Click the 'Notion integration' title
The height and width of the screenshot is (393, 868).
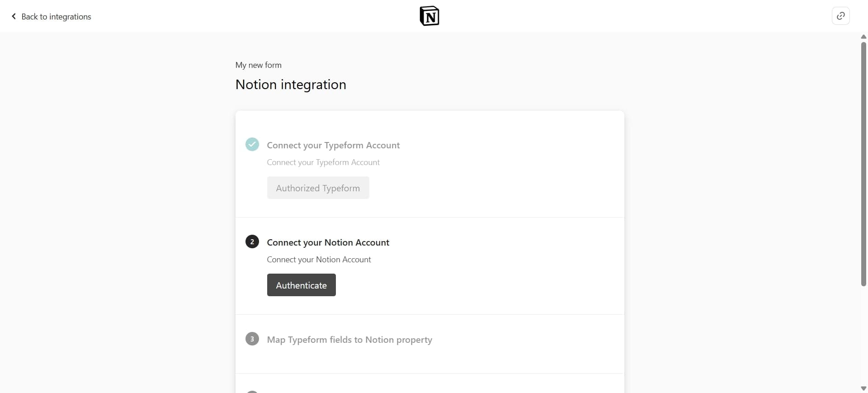coord(291,85)
